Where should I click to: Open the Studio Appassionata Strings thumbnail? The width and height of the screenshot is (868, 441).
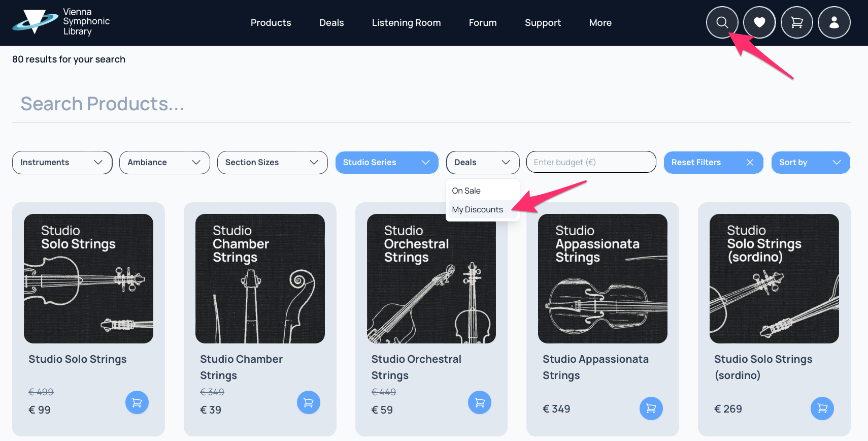point(603,278)
